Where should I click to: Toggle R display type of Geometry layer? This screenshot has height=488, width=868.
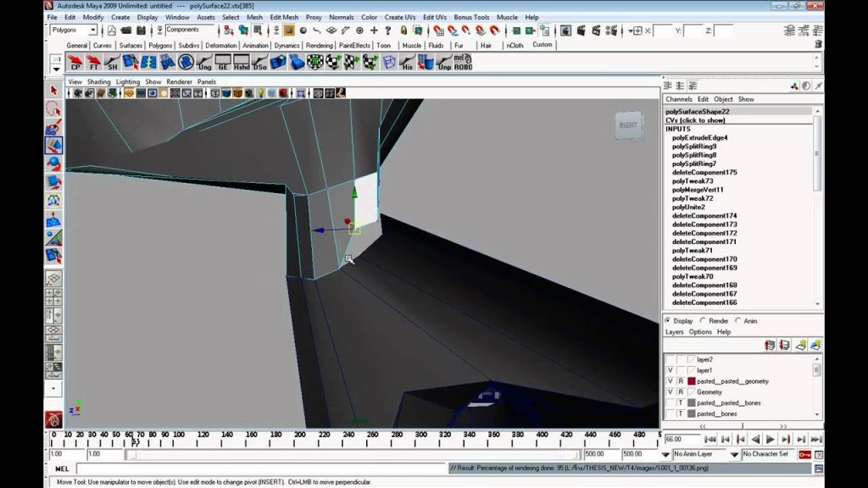pos(681,391)
